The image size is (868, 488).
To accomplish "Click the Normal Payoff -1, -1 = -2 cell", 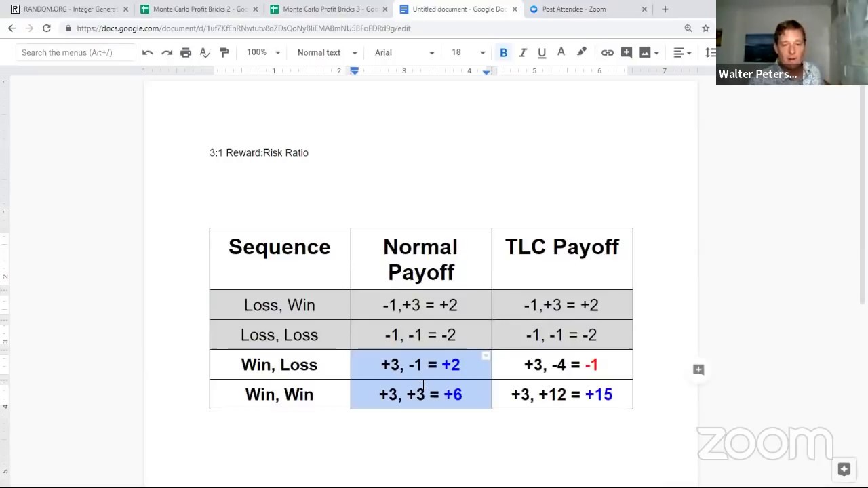I will point(421,335).
